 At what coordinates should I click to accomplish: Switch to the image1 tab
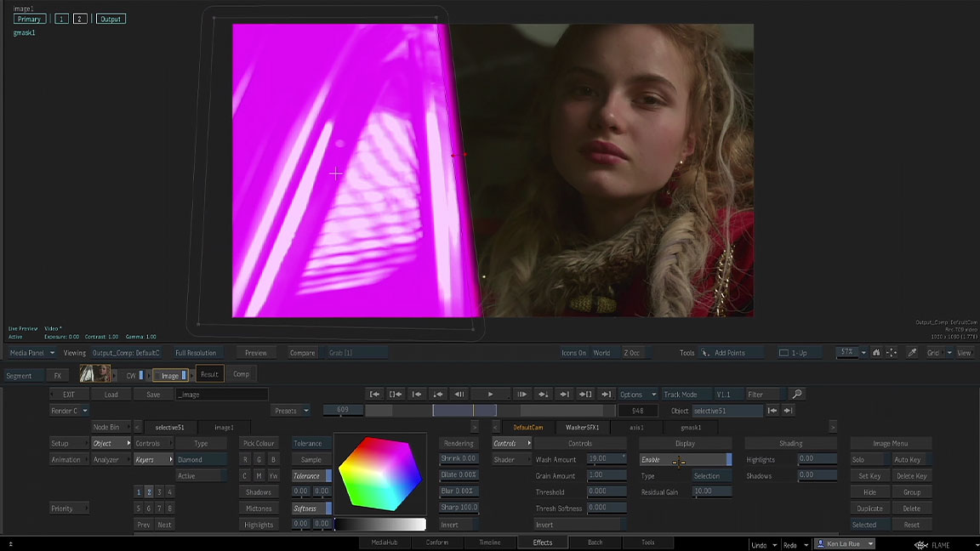coord(224,428)
